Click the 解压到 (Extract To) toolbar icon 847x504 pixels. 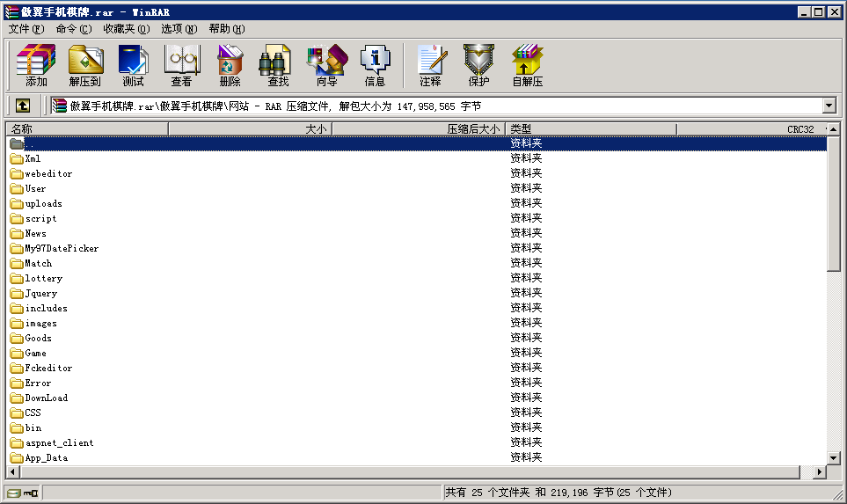(x=85, y=65)
